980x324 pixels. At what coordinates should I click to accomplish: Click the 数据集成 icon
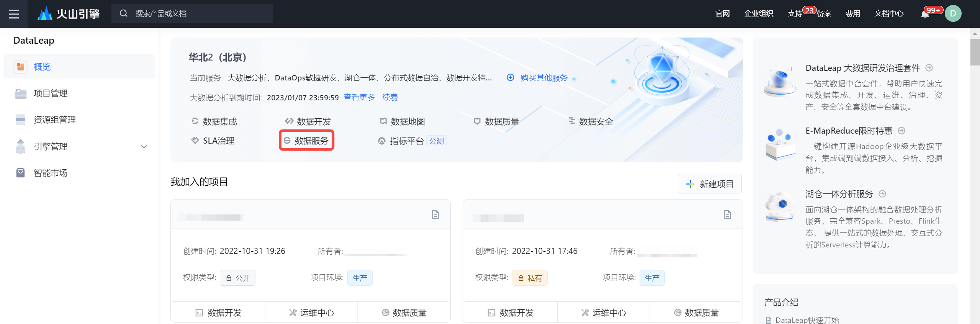coord(195,121)
